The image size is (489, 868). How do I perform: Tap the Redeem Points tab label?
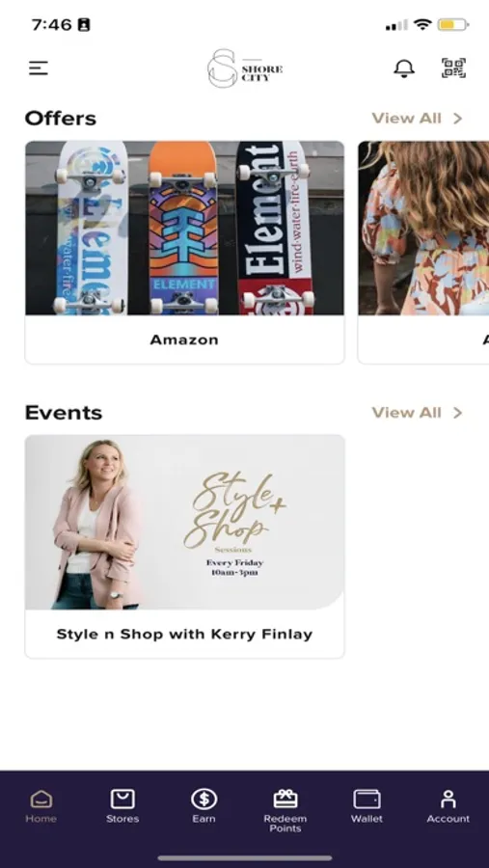(285, 824)
